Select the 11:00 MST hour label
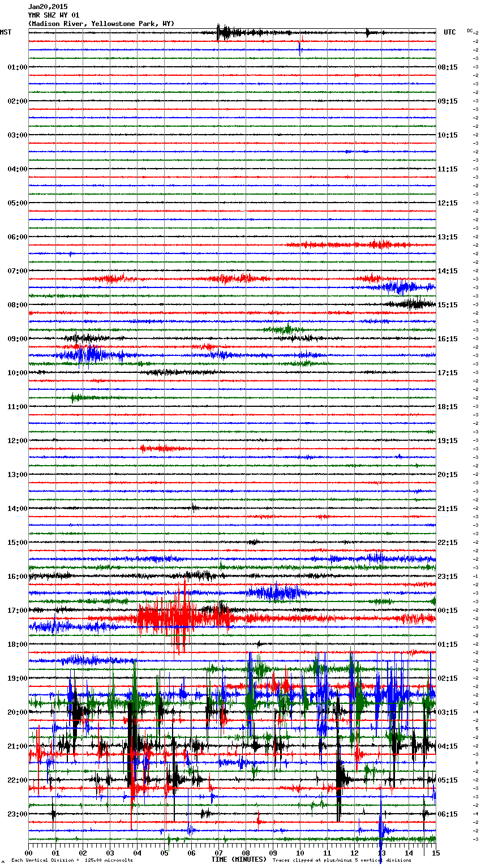481x868 pixels. 18,407
